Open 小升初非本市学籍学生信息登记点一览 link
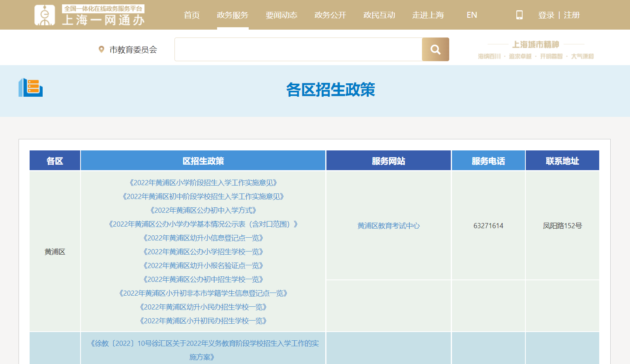 click(x=203, y=293)
